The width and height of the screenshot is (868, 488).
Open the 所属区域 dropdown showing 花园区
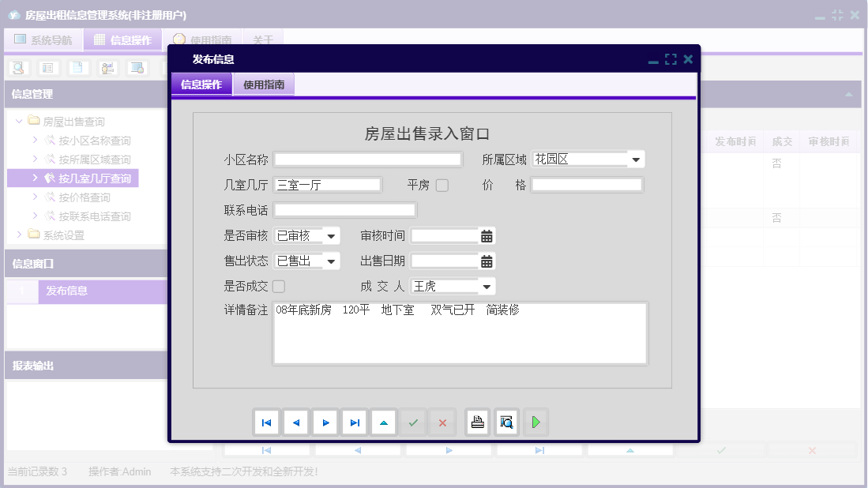[637, 159]
